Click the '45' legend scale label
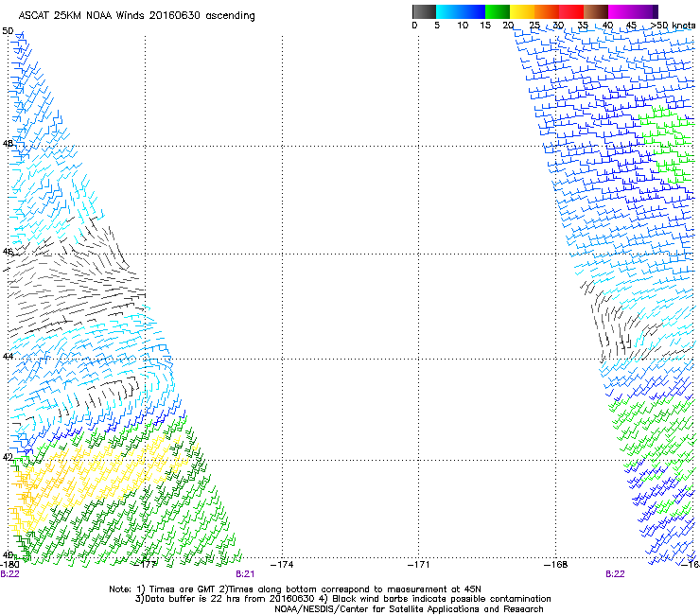This screenshot has width=700, height=615. click(x=631, y=26)
